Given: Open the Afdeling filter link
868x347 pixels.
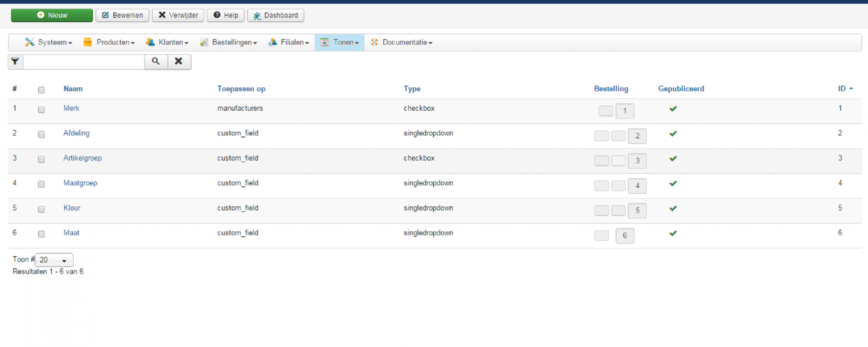Looking at the screenshot, I should click(76, 133).
